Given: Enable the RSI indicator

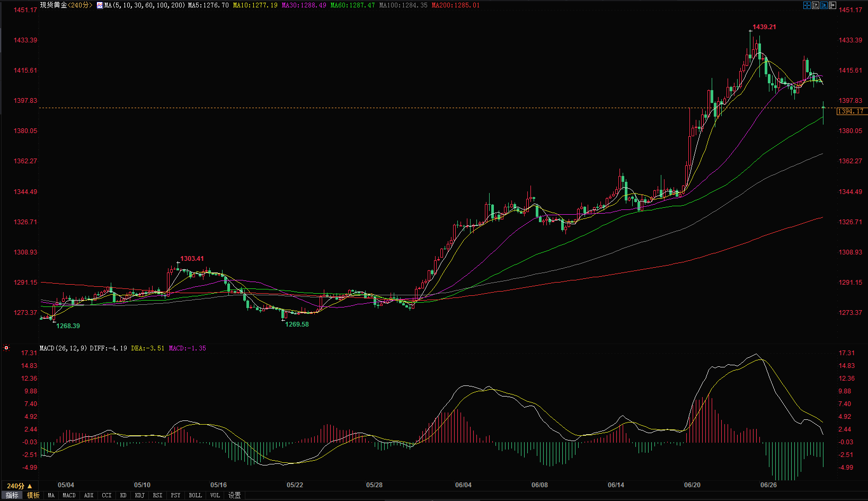Looking at the screenshot, I should (x=157, y=495).
